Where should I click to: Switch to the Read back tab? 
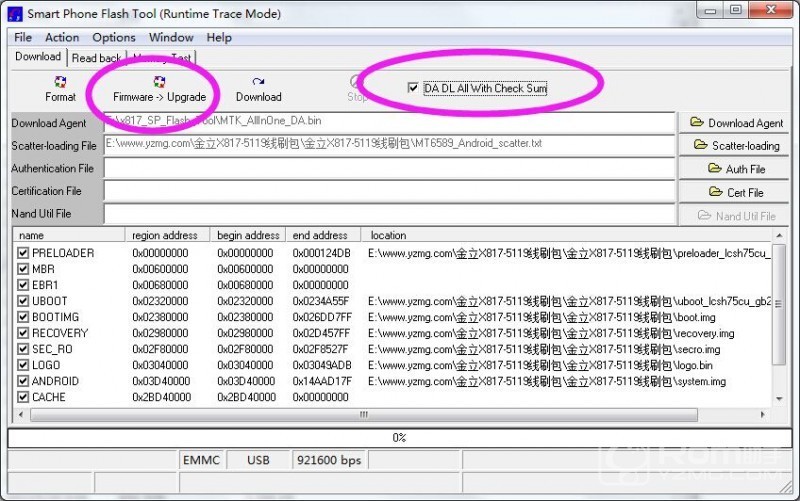(96, 58)
